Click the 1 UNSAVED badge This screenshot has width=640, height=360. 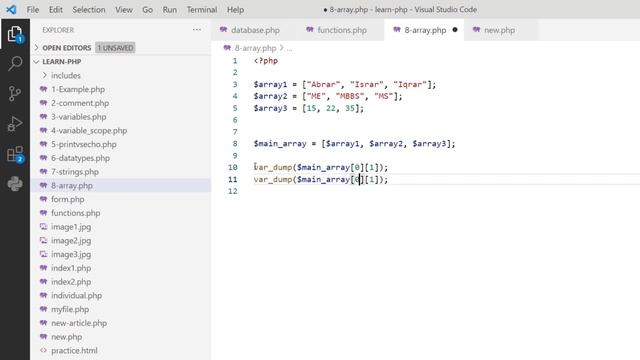116,48
